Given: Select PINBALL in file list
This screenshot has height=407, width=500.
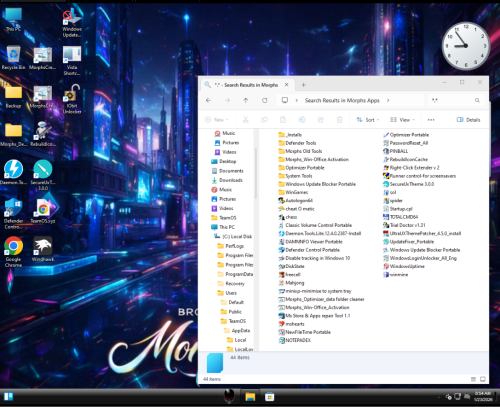Looking at the screenshot, I should [x=396, y=151].
